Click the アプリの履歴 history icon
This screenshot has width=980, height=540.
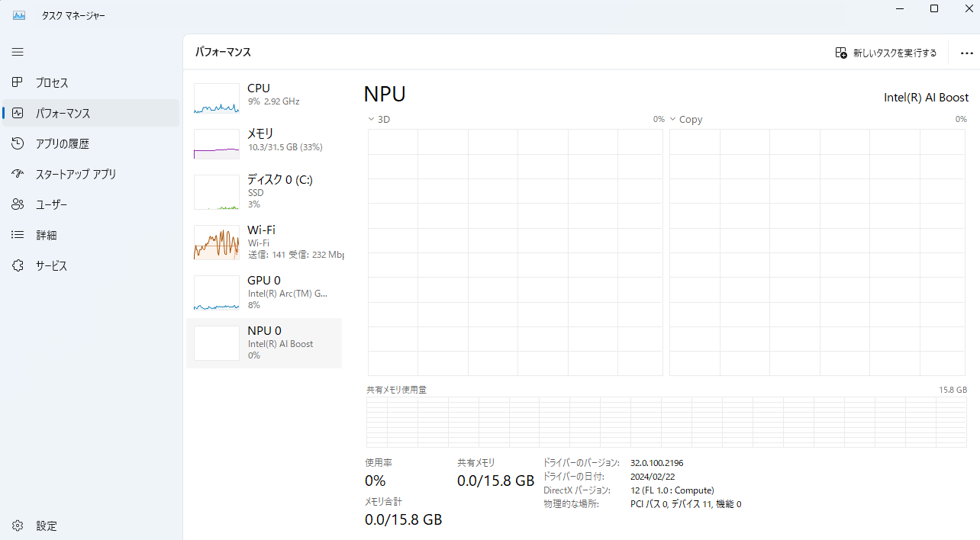pos(18,143)
